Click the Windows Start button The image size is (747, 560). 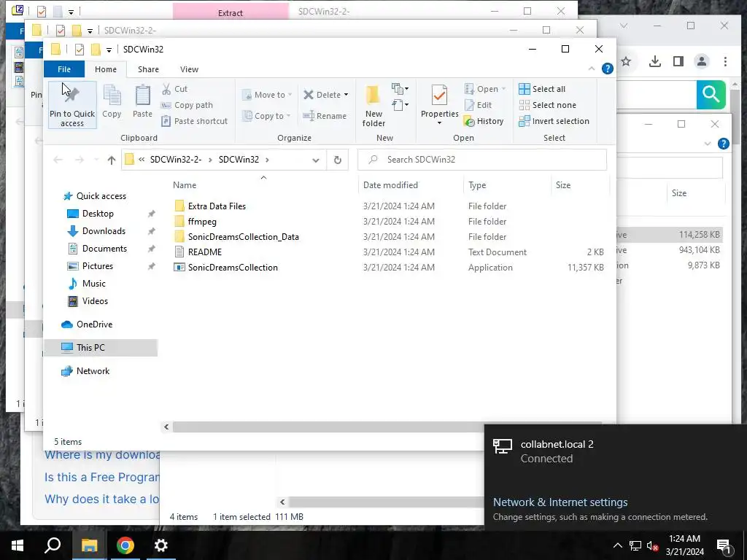[x=18, y=545]
